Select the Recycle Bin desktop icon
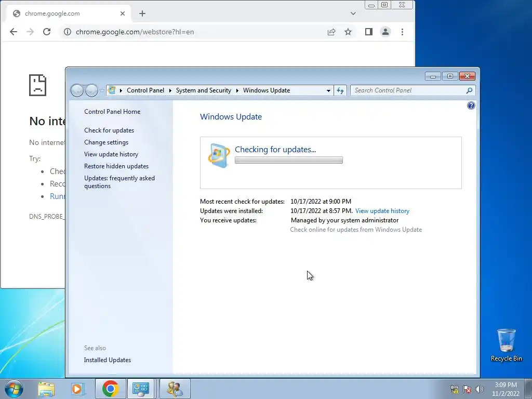Screen dimensions: 532x399 506,345
